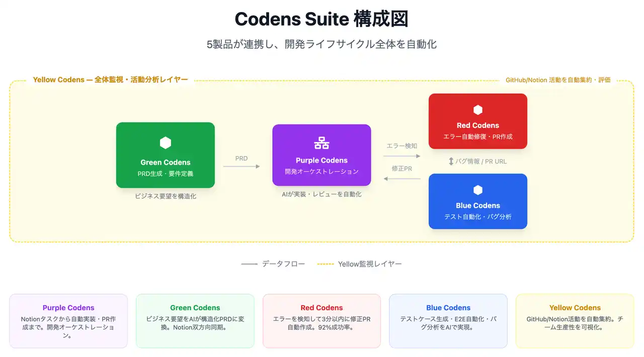Select the Yellow Codens summary card
Viewport: 644px width, 357px height.
[575, 321]
